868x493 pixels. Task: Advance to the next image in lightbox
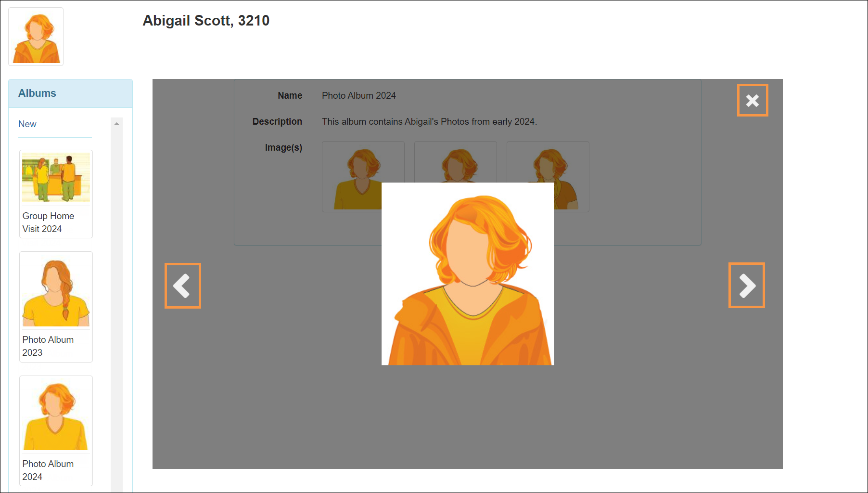pos(746,285)
